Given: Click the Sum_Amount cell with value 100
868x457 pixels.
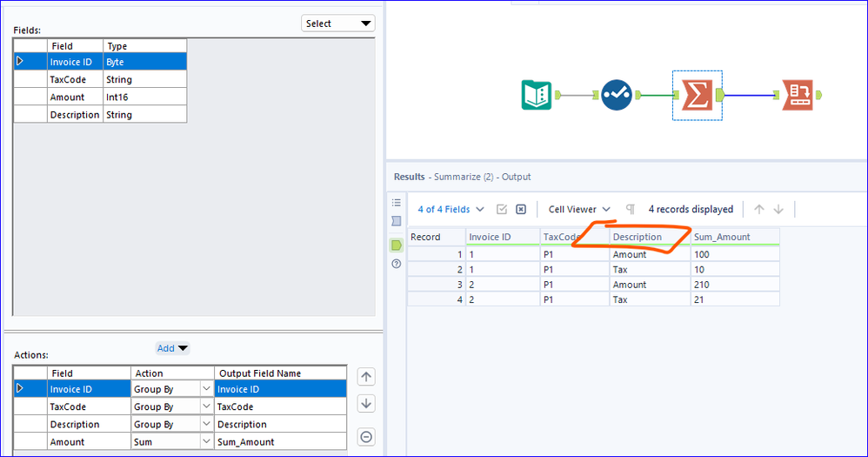Looking at the screenshot, I should click(x=735, y=254).
